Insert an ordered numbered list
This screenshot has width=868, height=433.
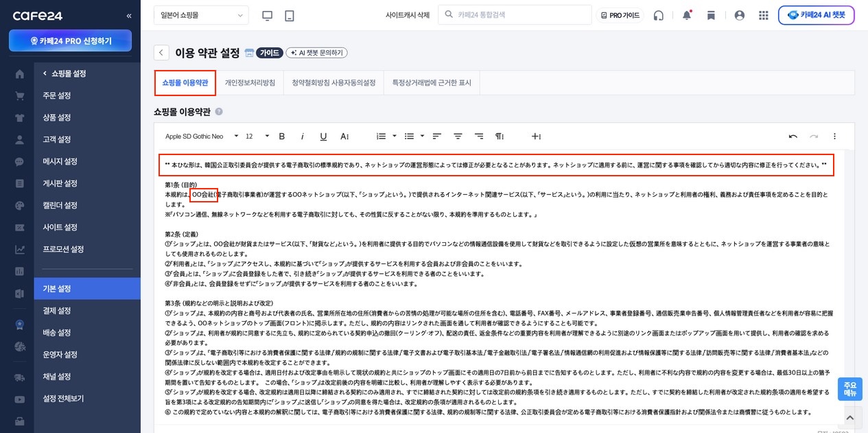click(381, 137)
